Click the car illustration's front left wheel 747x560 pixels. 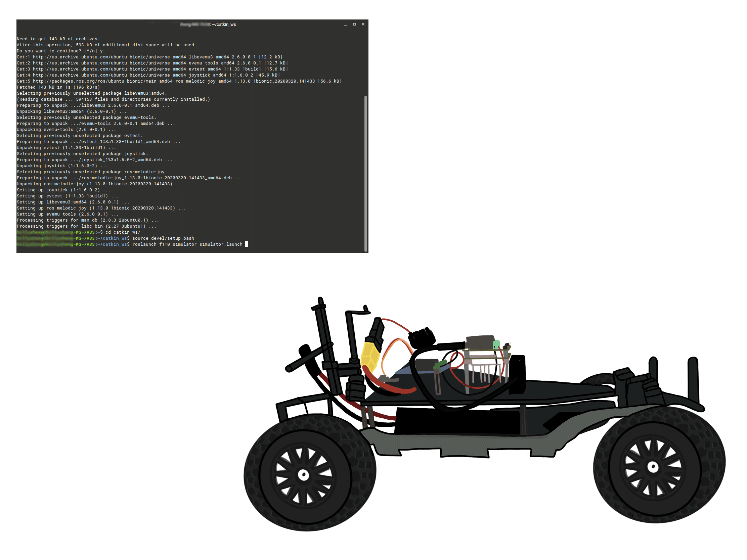click(309, 473)
